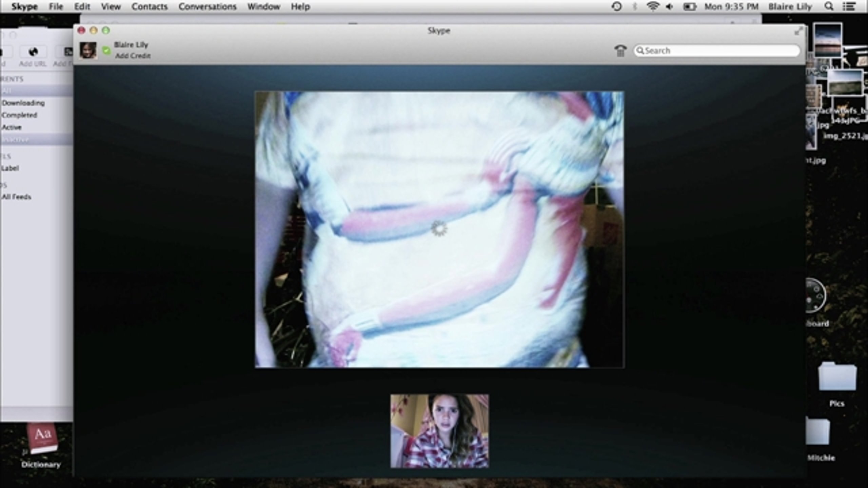Click the Add Credit link

pyautogui.click(x=133, y=56)
